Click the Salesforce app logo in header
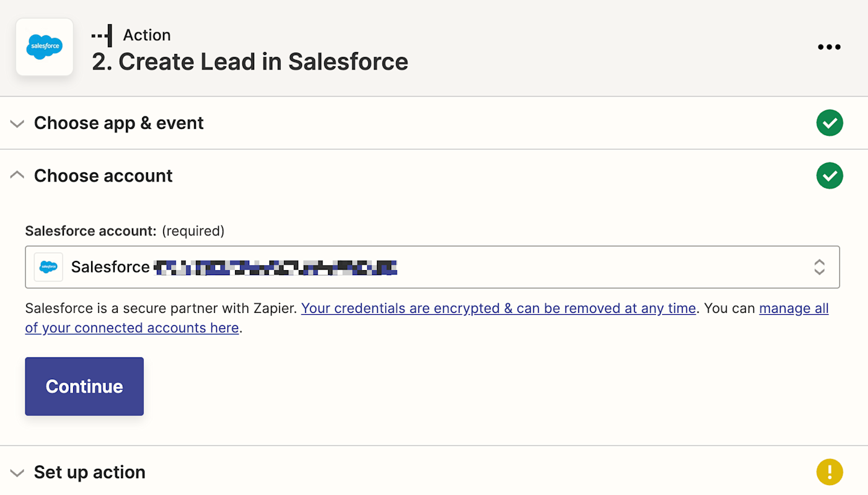 45,47
